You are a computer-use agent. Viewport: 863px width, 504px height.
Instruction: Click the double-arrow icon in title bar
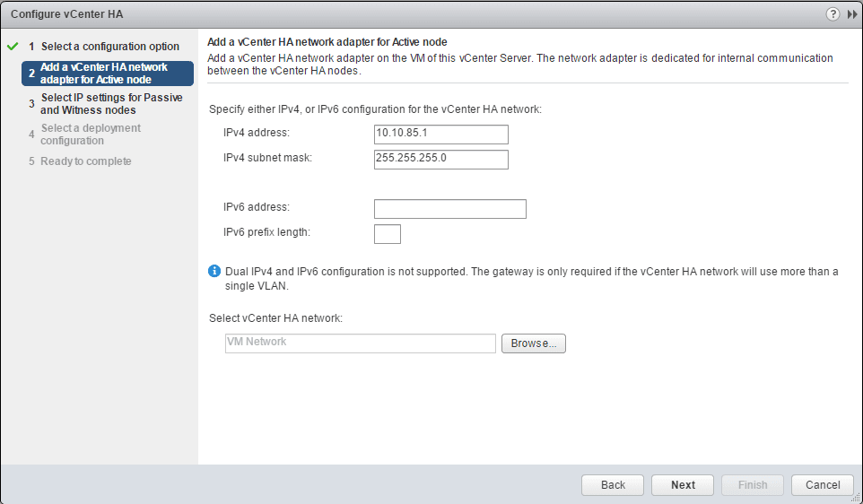(851, 14)
